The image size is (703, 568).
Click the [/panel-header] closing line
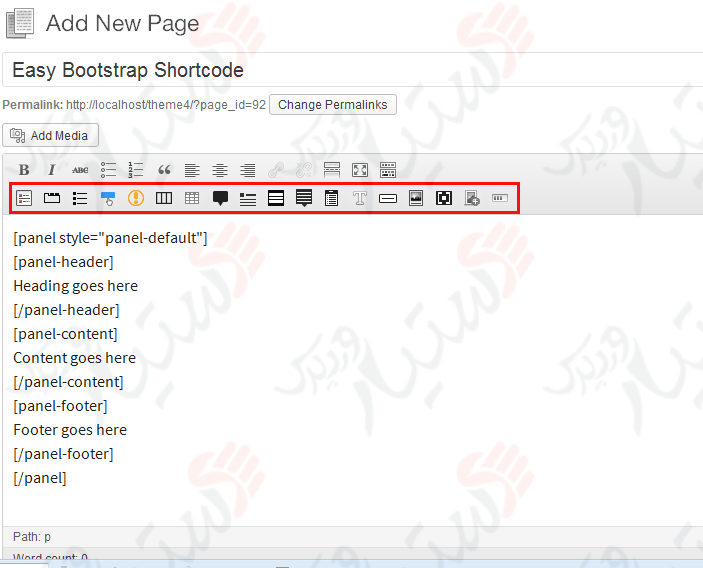pos(66,310)
